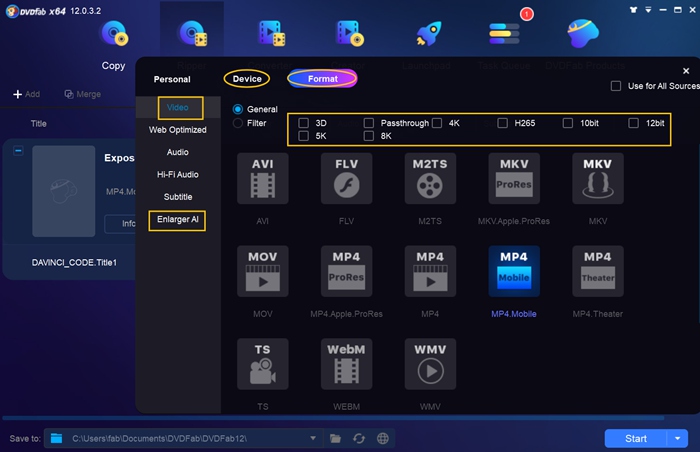Image resolution: width=700 pixels, height=452 pixels.
Task: Open the Enlarger AI category
Action: pos(177,220)
